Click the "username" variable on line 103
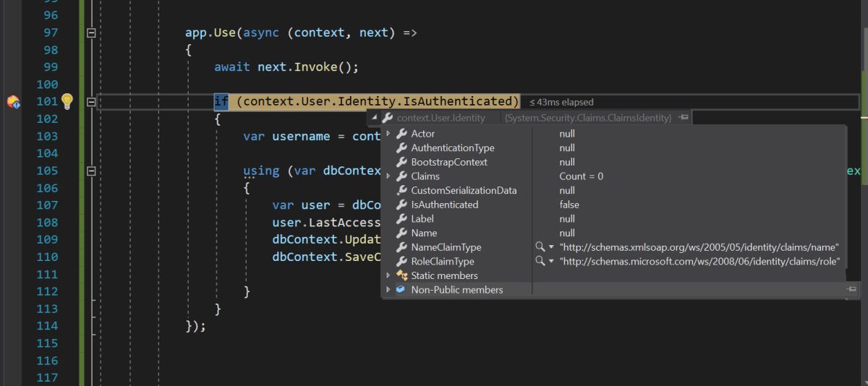868x386 pixels. click(x=301, y=137)
